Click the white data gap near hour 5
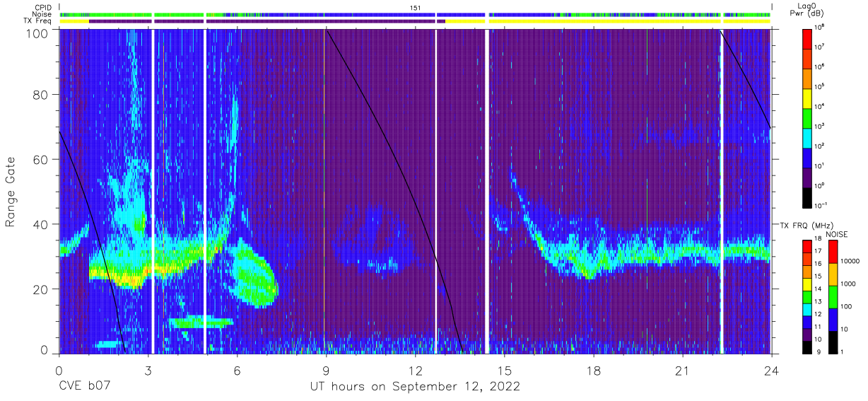The height and width of the screenshot is (401, 868). tap(205, 190)
